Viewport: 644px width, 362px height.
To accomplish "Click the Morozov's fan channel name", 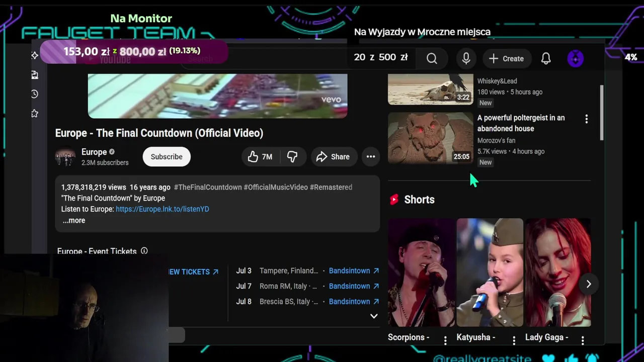I will 496,141.
